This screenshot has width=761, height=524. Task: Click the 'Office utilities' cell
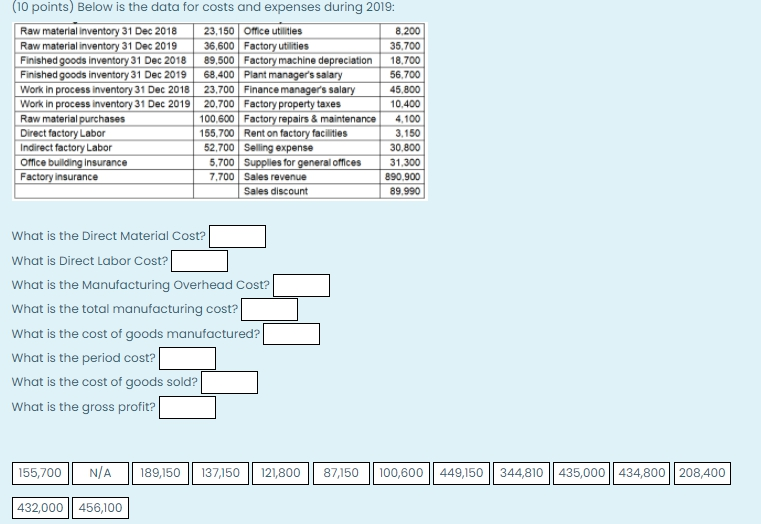309,31
